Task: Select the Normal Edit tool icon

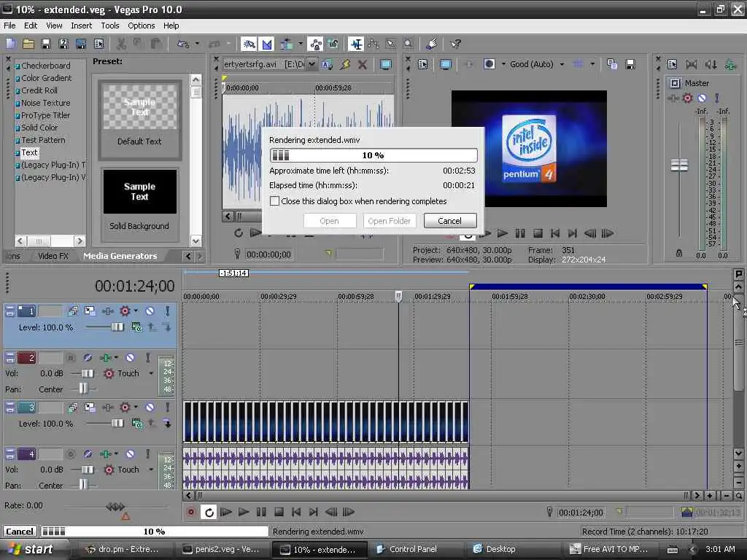Action: click(x=355, y=44)
